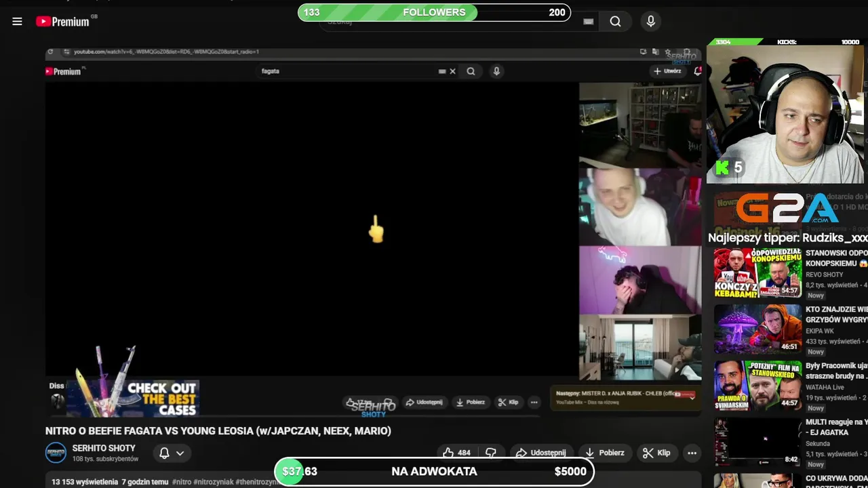Click the YouTube Premium logo at top
This screenshot has height=488, width=868.
coord(62,22)
